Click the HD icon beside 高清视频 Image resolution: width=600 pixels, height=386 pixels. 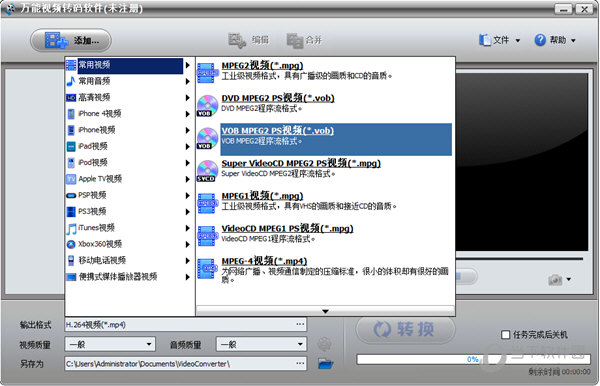71,98
